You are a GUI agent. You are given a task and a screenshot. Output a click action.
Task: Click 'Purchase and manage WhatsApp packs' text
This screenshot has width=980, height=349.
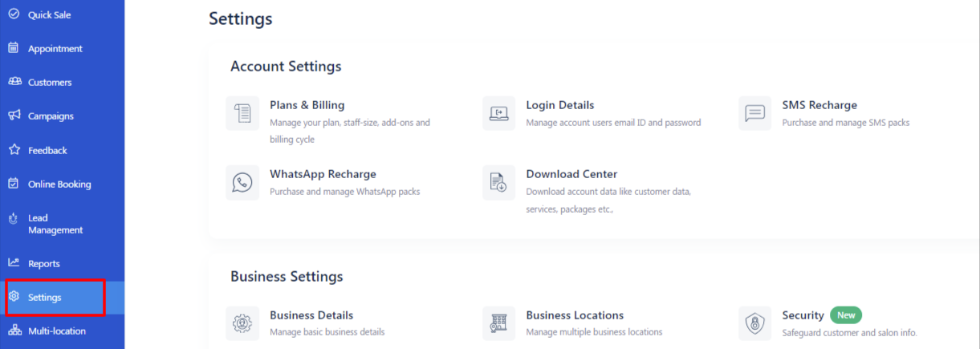(x=344, y=192)
